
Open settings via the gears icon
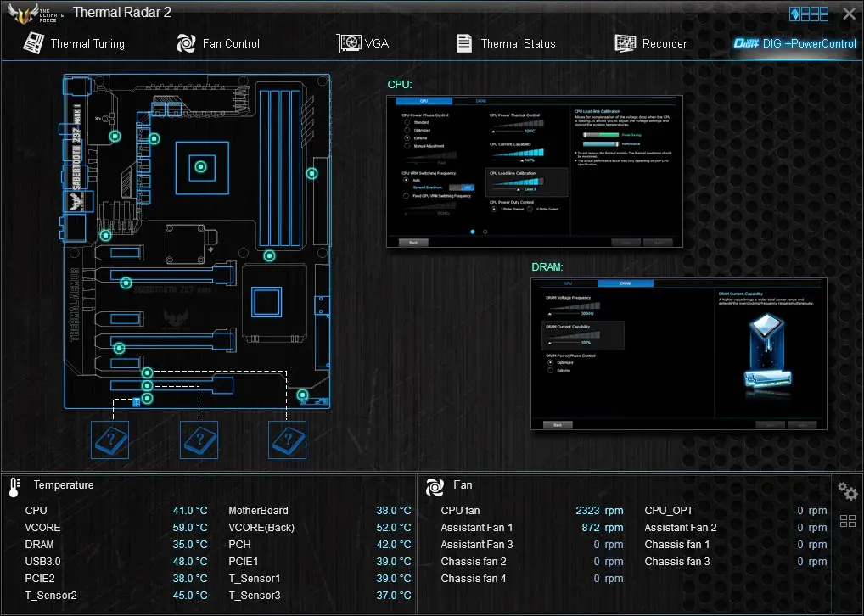click(x=848, y=491)
